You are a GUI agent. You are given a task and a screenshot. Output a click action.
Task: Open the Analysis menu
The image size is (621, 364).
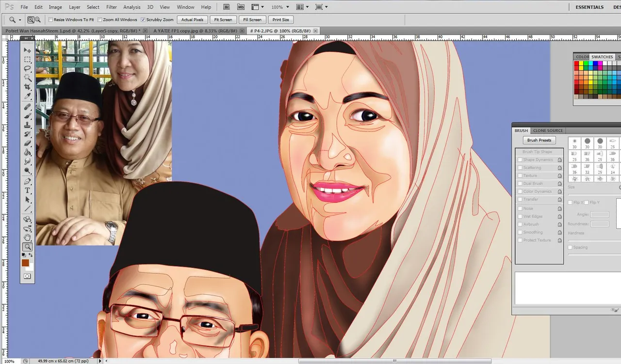point(132,7)
